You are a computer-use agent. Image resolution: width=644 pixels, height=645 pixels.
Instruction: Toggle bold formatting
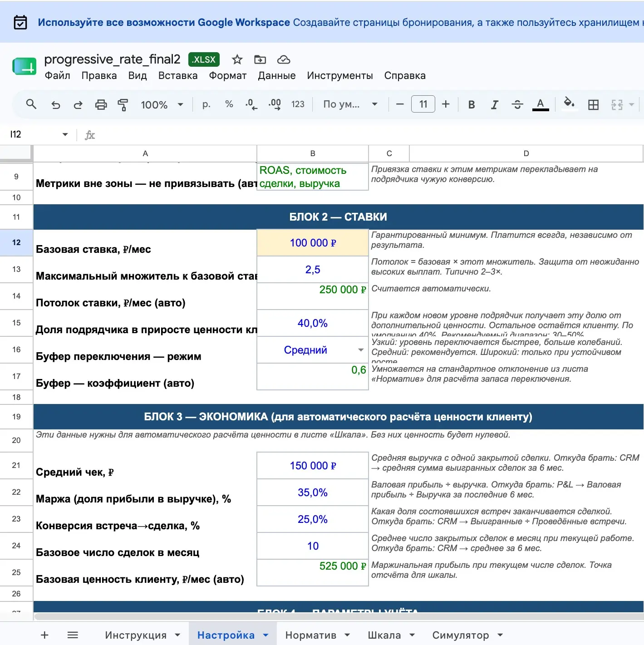tap(472, 105)
